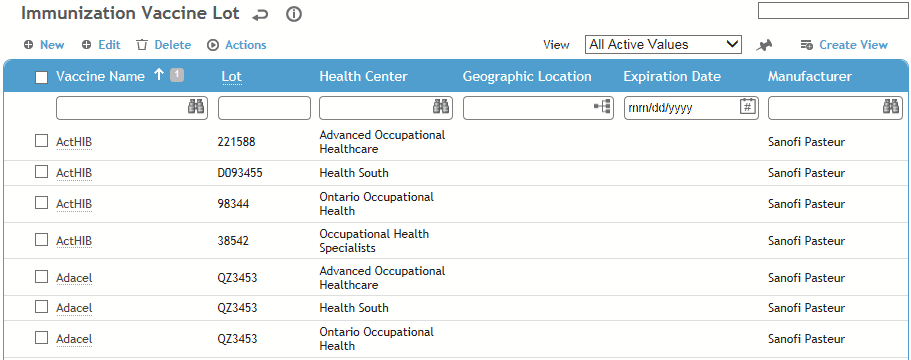Screen dimensions: 911x360
Task: Open the ActHIB link for lot 221588
Action: tap(74, 142)
